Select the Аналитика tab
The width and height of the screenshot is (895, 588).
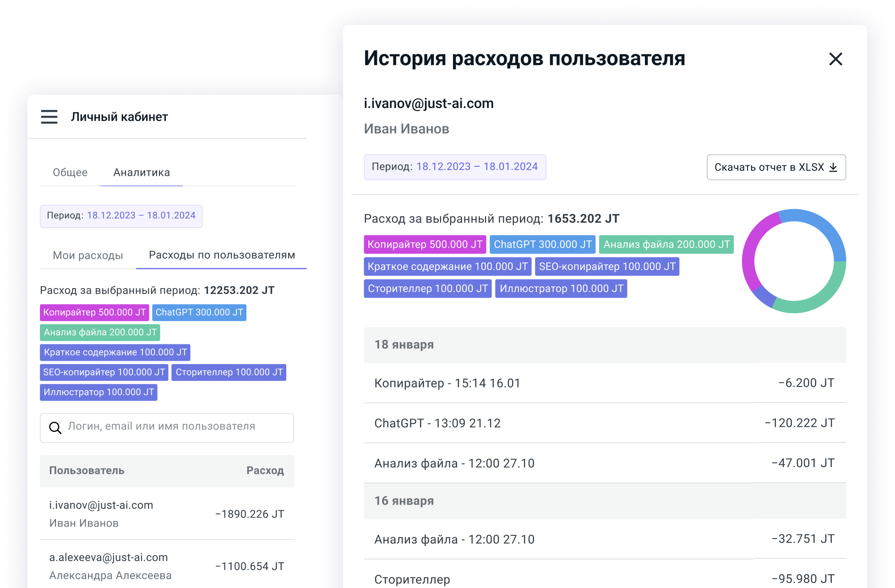coord(142,173)
